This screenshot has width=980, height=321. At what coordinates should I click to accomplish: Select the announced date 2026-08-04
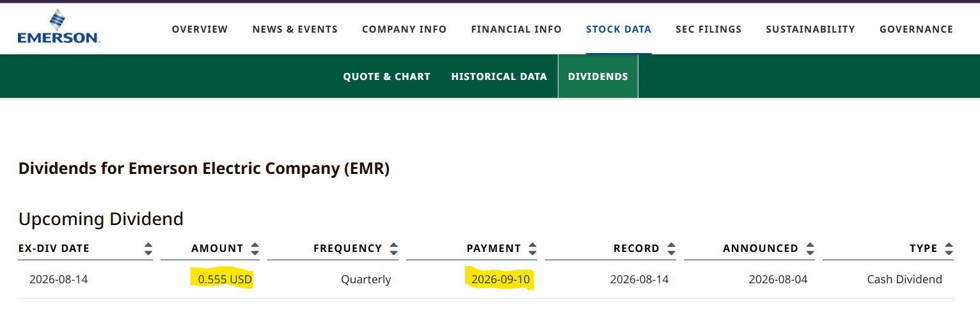point(778,279)
